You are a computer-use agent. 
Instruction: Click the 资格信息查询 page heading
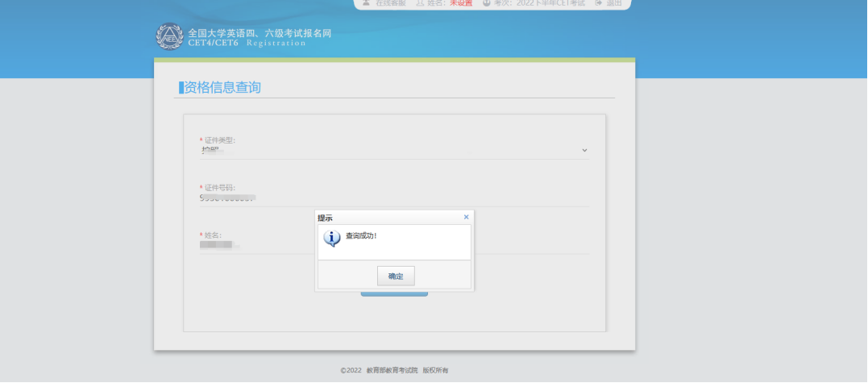point(222,88)
